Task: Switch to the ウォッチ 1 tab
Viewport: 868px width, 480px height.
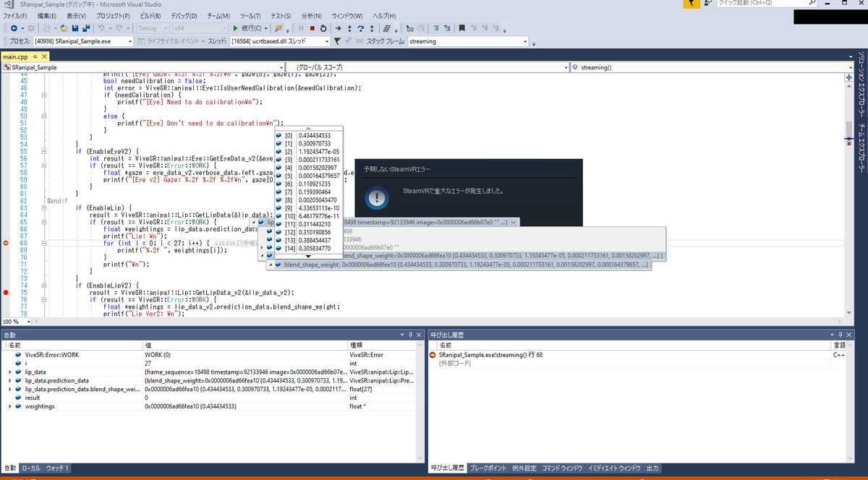Action: (x=57, y=468)
